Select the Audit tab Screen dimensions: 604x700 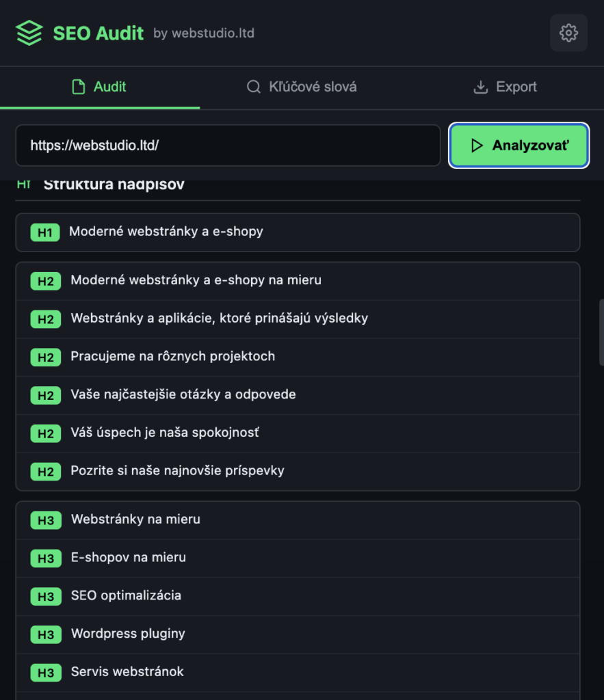(100, 87)
